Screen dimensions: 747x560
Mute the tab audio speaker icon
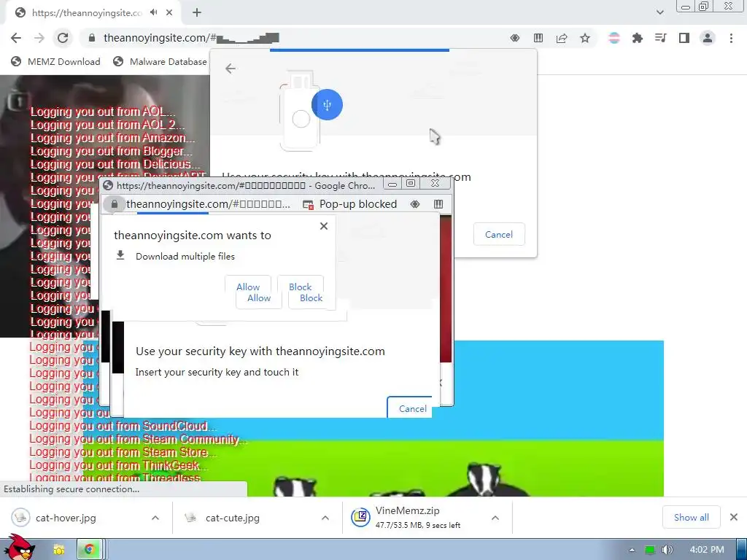coord(153,12)
